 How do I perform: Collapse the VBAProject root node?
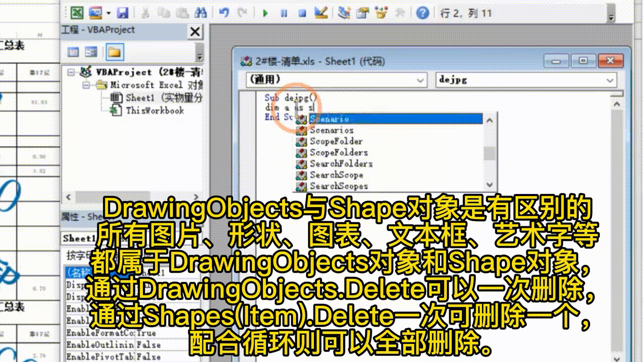[71, 73]
